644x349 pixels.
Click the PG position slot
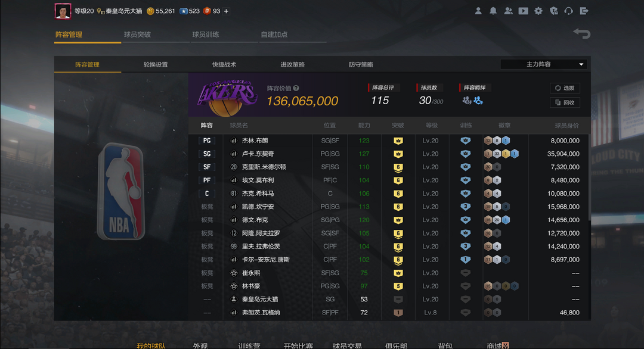pyautogui.click(x=206, y=141)
